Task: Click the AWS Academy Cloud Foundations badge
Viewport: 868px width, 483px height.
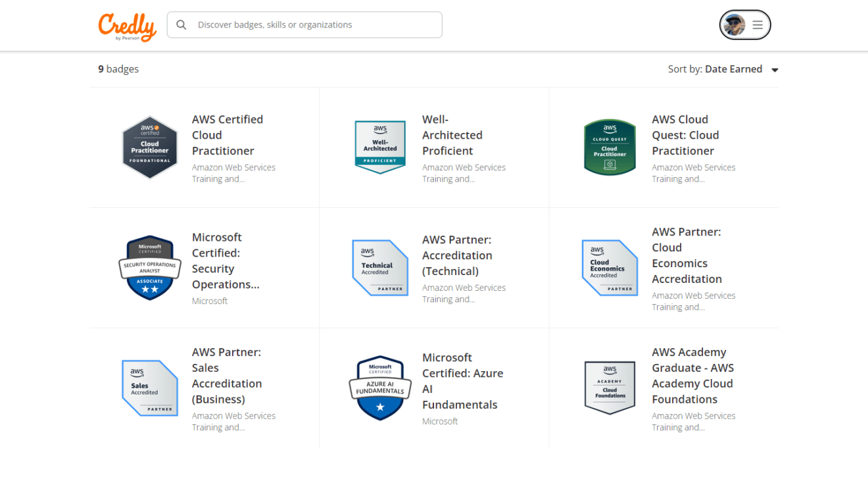Action: tap(610, 388)
